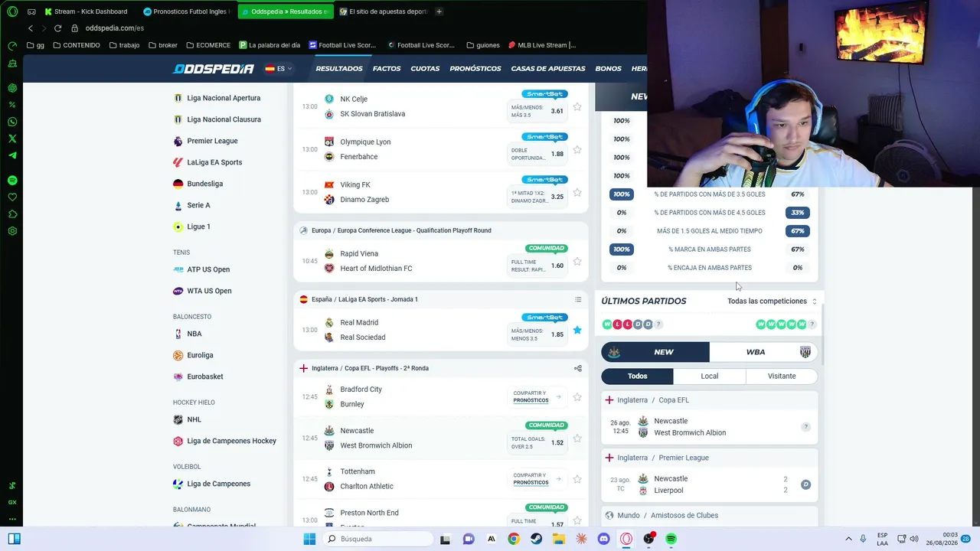The width and height of the screenshot is (980, 551).
Task: Switch to the Pronosticos Futbol Ingles tab
Action: [187, 11]
